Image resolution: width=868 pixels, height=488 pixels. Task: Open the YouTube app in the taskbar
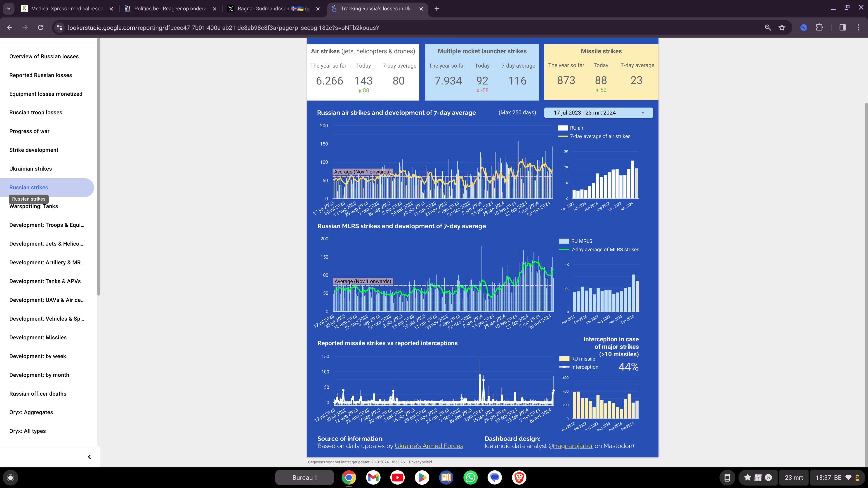pos(398,477)
